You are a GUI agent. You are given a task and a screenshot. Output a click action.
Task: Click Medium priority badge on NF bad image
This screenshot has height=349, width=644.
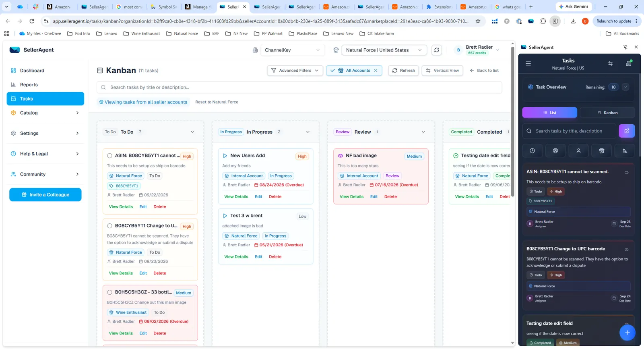click(x=414, y=156)
